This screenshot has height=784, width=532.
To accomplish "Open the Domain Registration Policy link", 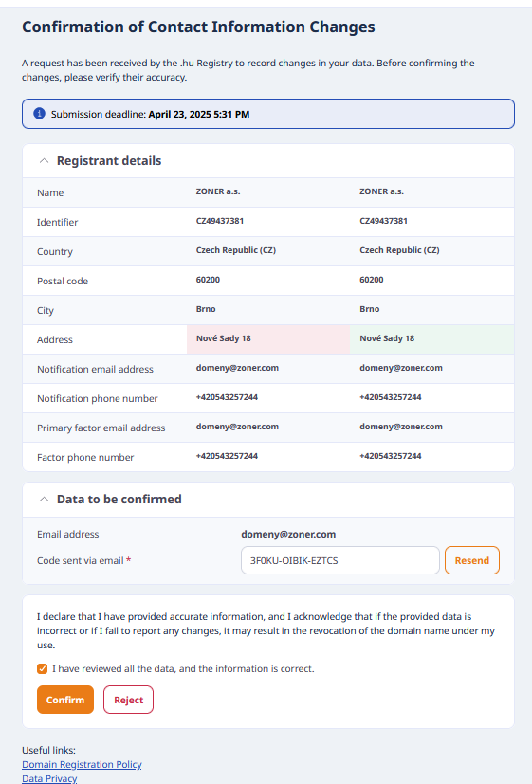I will pyautogui.click(x=82, y=764).
